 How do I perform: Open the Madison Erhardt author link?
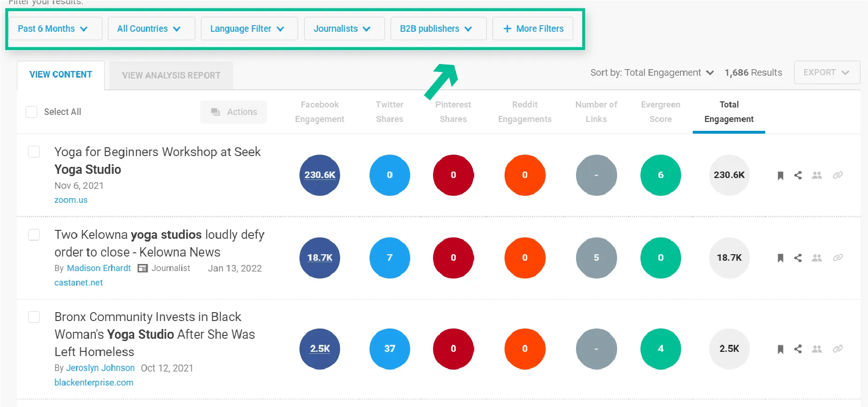[99, 268]
